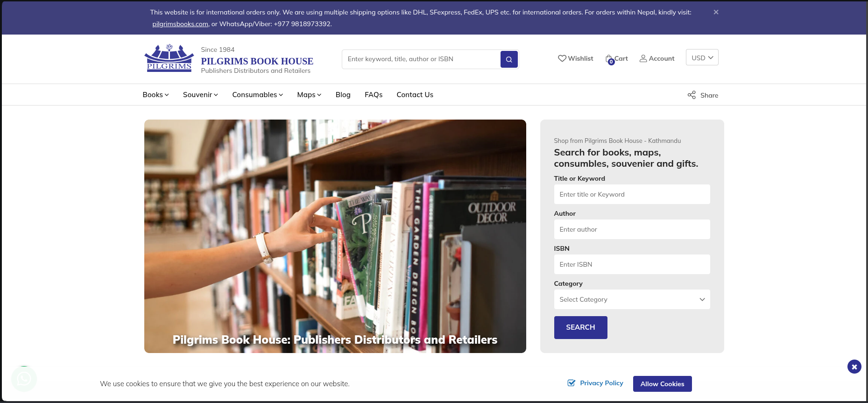Click the Account person icon
The height and width of the screenshot is (403, 868).
(643, 58)
